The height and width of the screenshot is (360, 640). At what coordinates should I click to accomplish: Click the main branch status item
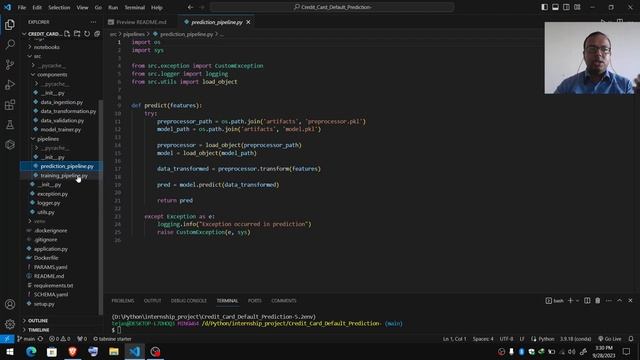tap(26, 339)
